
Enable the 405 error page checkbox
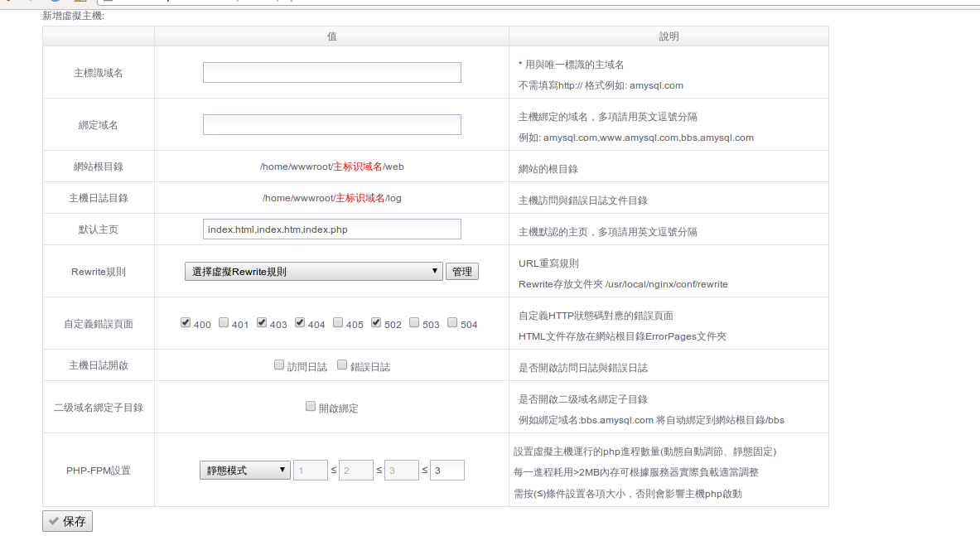[x=338, y=323]
